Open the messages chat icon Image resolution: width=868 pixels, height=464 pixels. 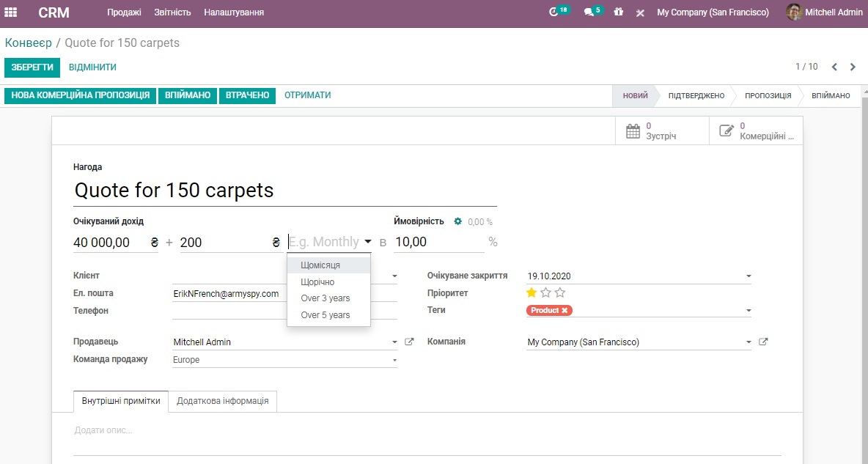pos(588,12)
